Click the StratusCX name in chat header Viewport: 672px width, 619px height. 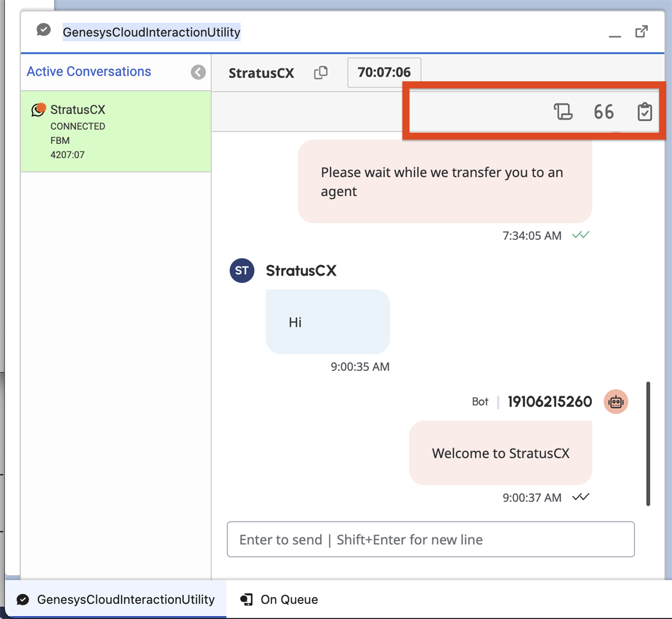tap(262, 73)
